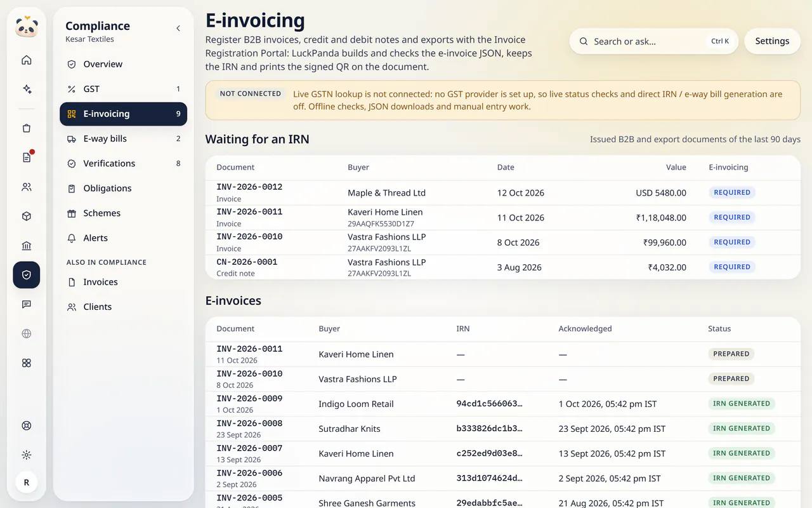Click the REQUIRED badge for Maple & Thread Ltd
The height and width of the screenshot is (508, 812).
[732, 192]
